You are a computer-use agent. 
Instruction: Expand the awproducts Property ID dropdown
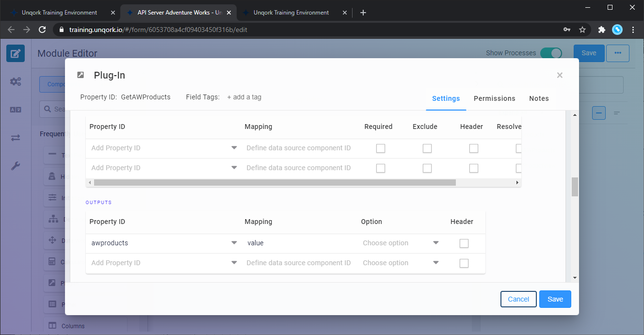234,243
